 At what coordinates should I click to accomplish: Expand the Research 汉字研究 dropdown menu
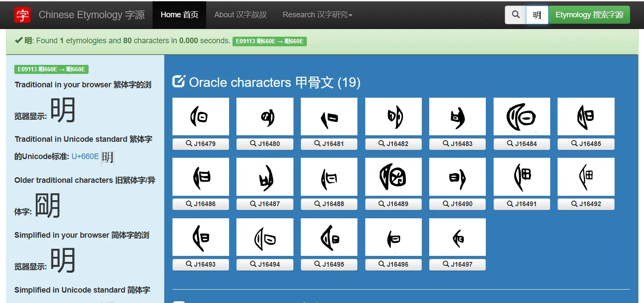point(318,15)
